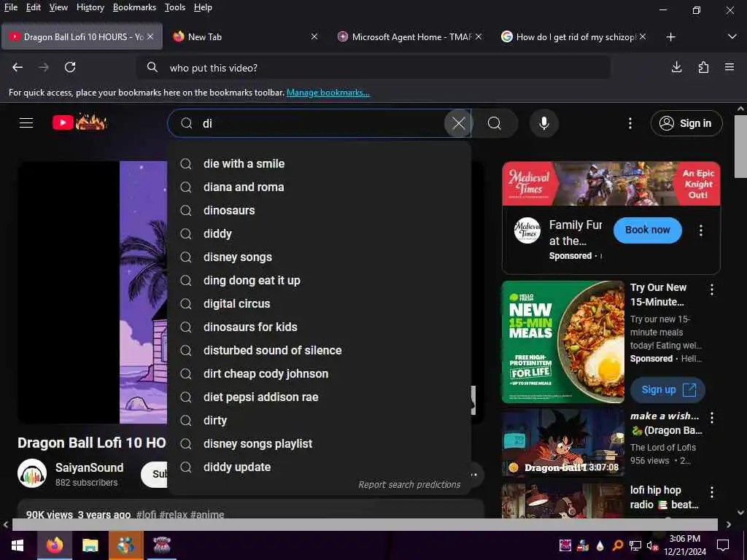
Task: Select the 'digital circus' suggestion
Action: [x=320, y=304]
